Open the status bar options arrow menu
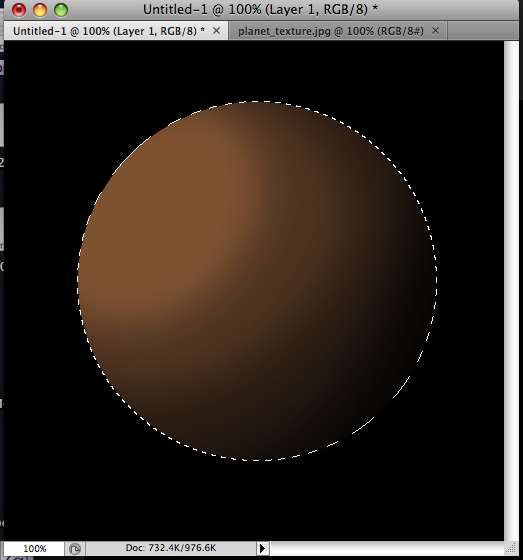The image size is (523, 560). (x=262, y=548)
